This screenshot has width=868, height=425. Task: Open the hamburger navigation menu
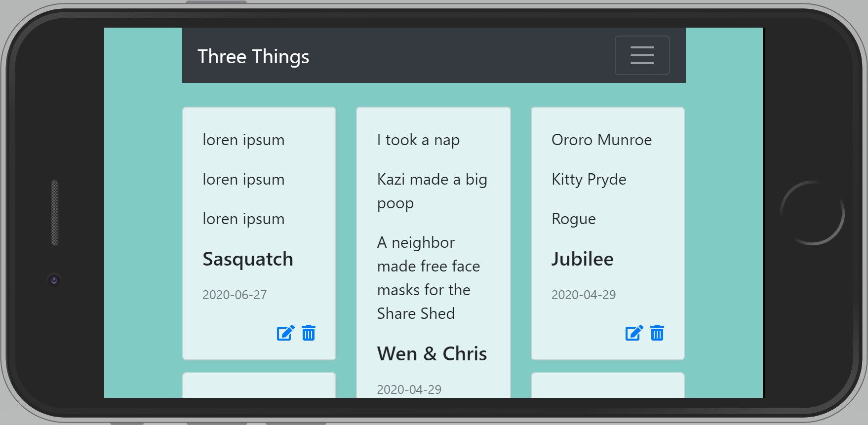pos(642,55)
